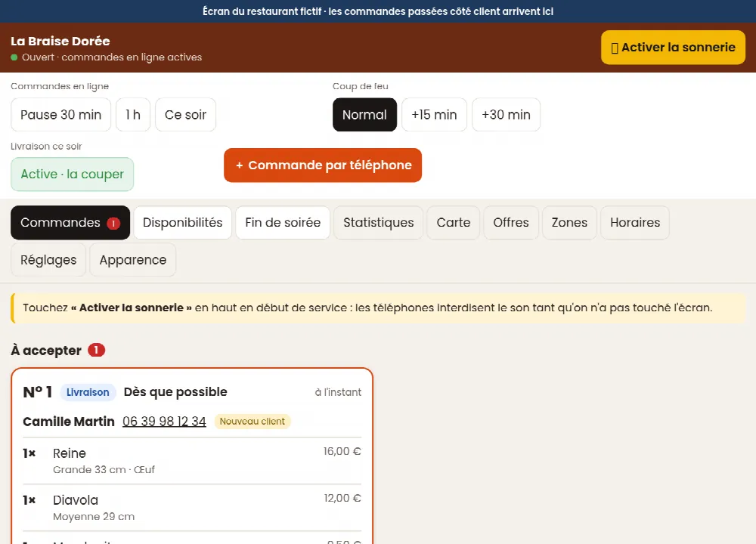Viewport: 756px width, 544px height.
Task: Click the À accepter count badge
Action: [x=97, y=350]
